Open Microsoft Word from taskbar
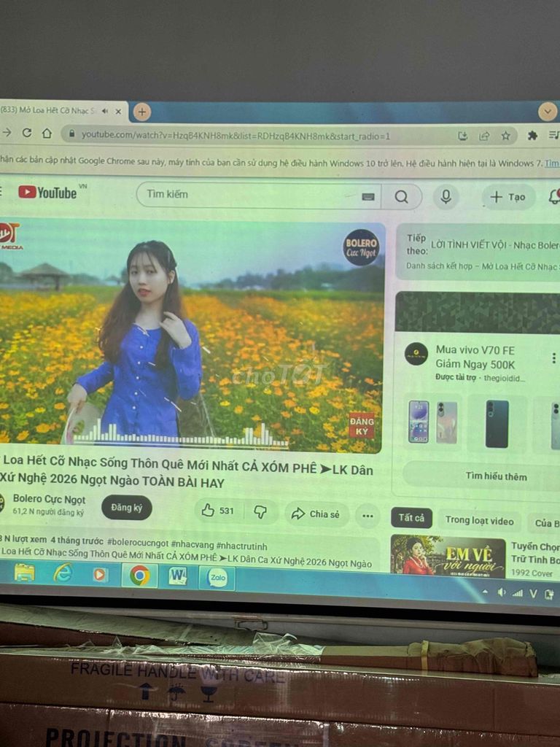 178,576
